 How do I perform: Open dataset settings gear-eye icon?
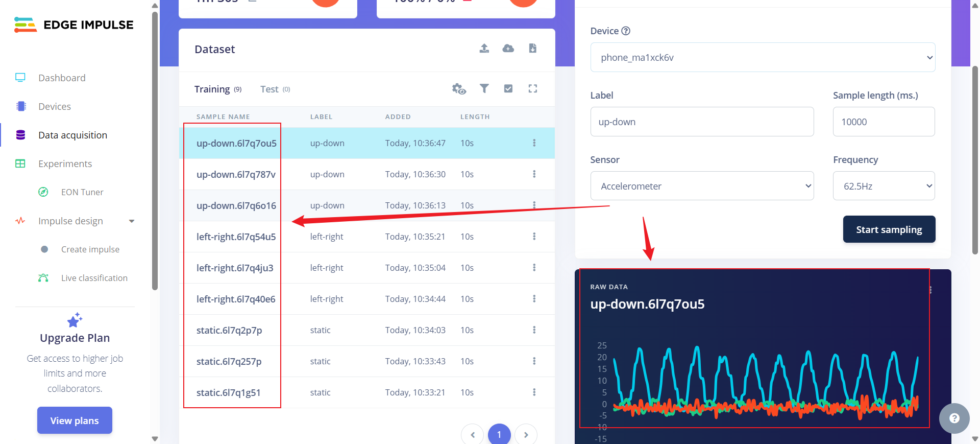tap(459, 89)
